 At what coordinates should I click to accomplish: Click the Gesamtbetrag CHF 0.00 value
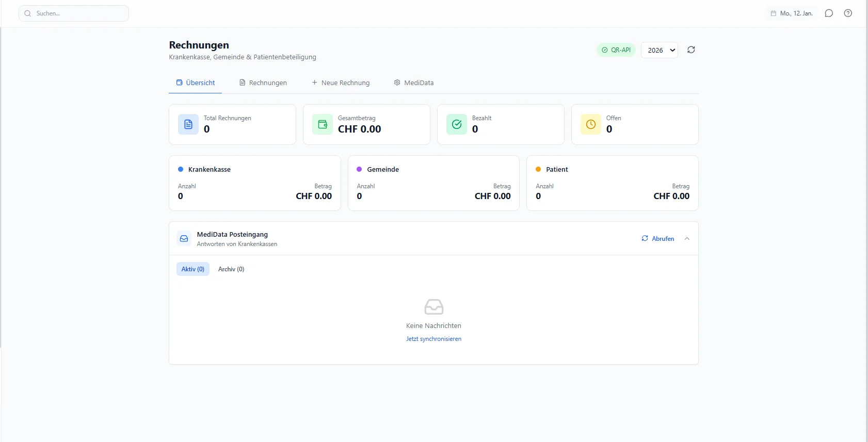(360, 129)
